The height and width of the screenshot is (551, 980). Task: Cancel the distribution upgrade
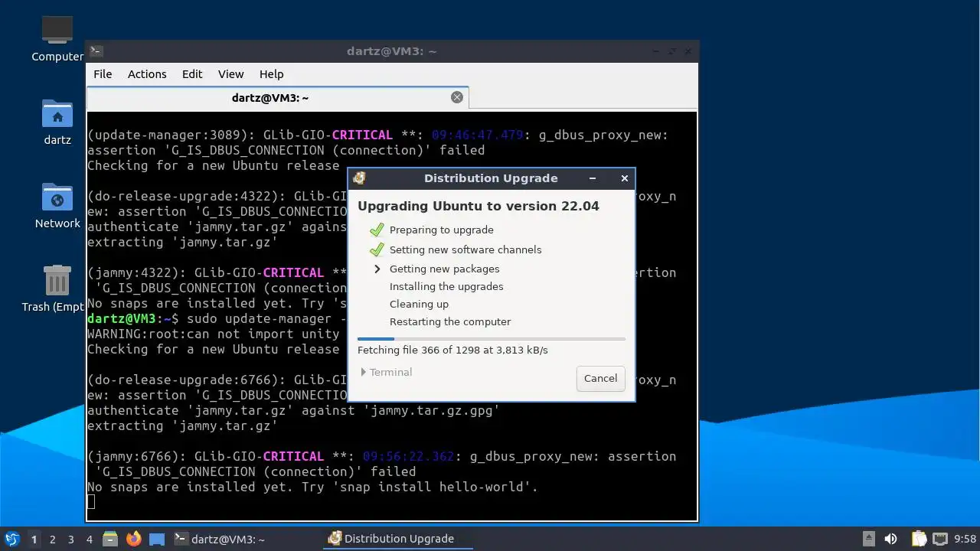[x=600, y=378]
